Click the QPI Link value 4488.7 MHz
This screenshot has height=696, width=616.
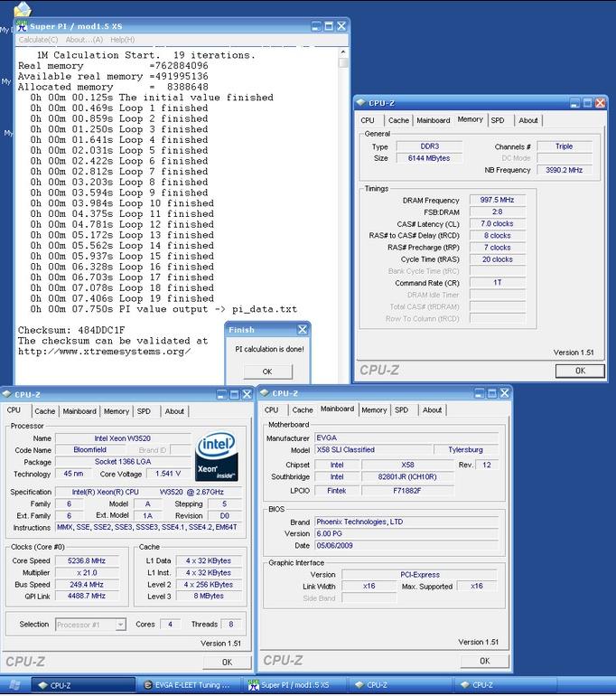pos(87,597)
